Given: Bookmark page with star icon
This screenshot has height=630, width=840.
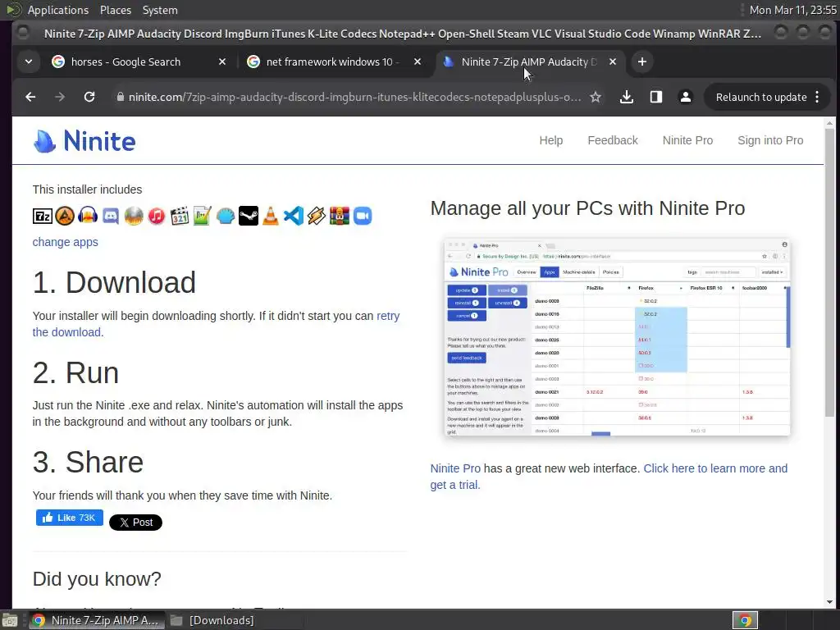Looking at the screenshot, I should click(596, 97).
